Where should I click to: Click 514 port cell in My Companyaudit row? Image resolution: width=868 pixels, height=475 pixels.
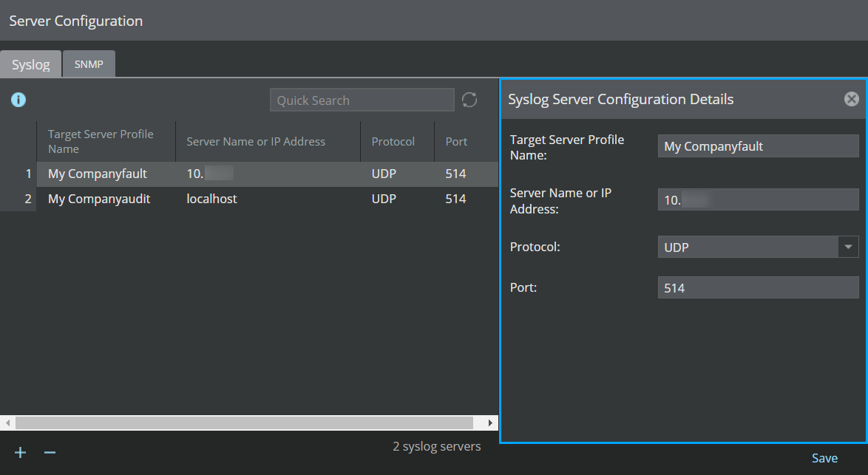[466, 199]
